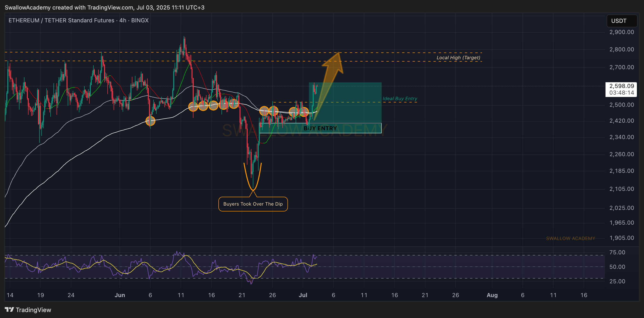The height and width of the screenshot is (318, 644).
Task: Click the 'TradingView' wordmark at the bottom
Action: 34,310
